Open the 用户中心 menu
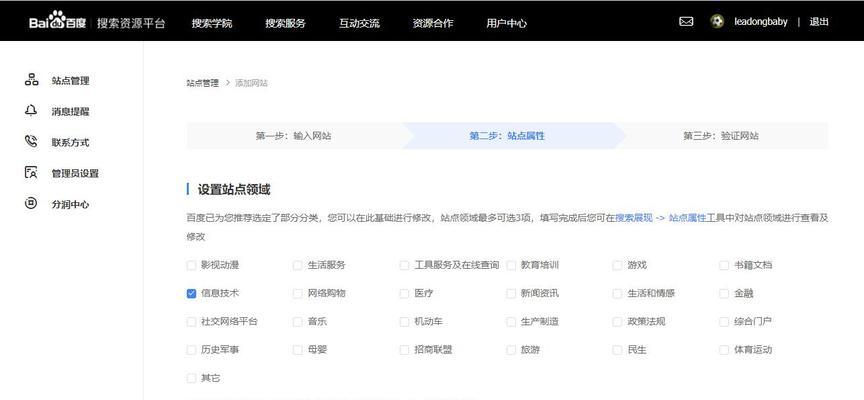 click(x=506, y=22)
